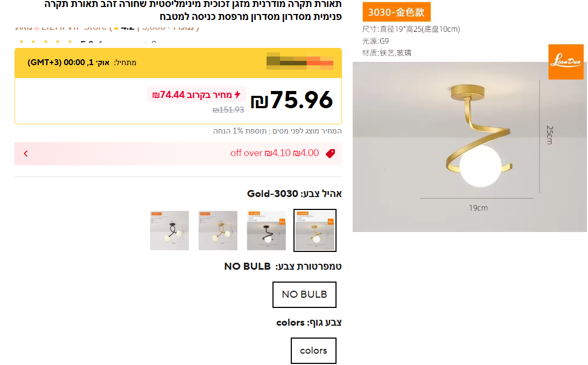Click the red coupon tag icon
The width and height of the screenshot is (588, 365).
pos(330,153)
